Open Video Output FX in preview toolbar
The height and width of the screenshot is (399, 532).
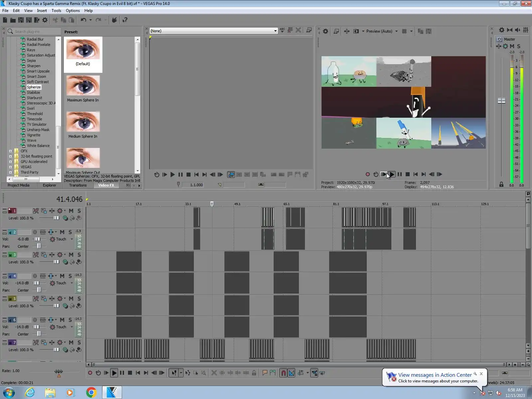click(347, 31)
